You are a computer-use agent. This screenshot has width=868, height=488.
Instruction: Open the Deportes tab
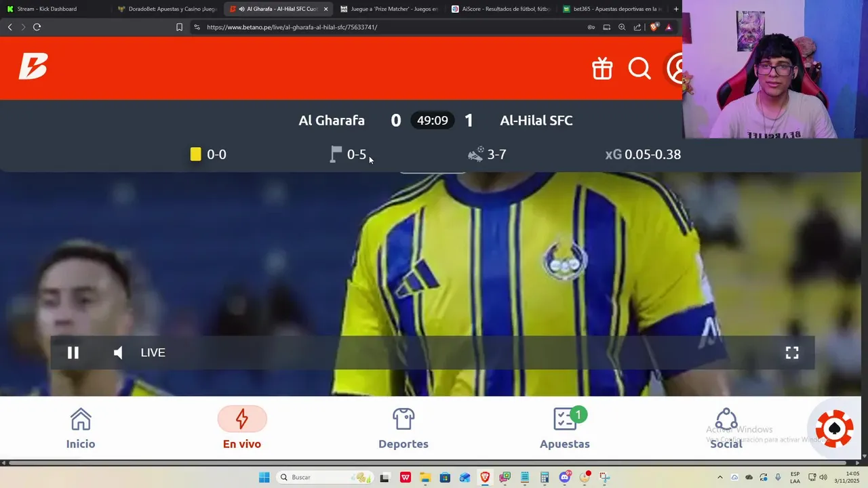403,429
